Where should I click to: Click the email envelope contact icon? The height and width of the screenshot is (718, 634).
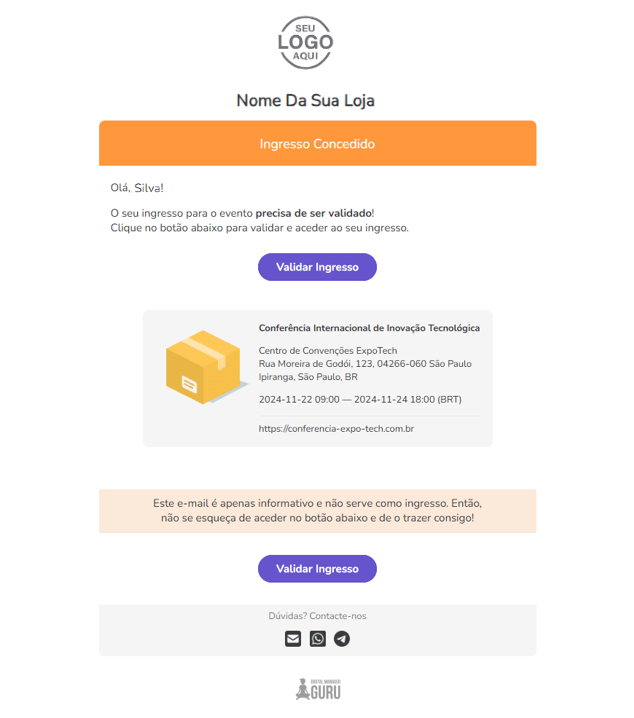pos(293,639)
